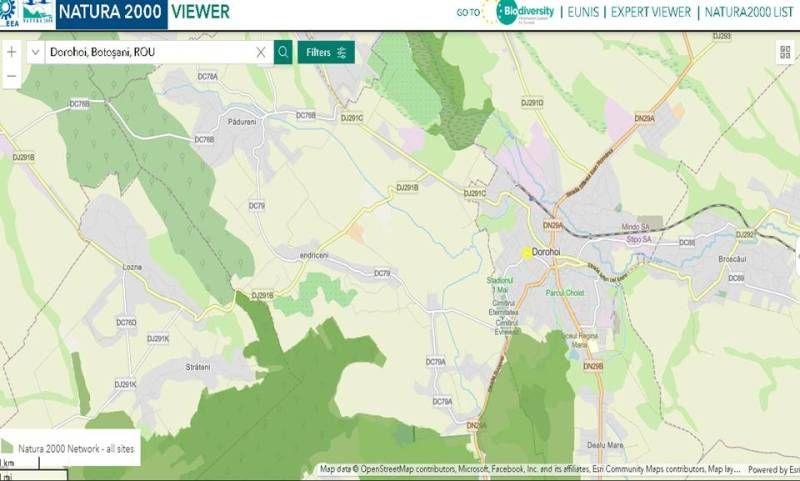800x481 pixels.
Task: Clear the search text with X
Action: click(261, 52)
